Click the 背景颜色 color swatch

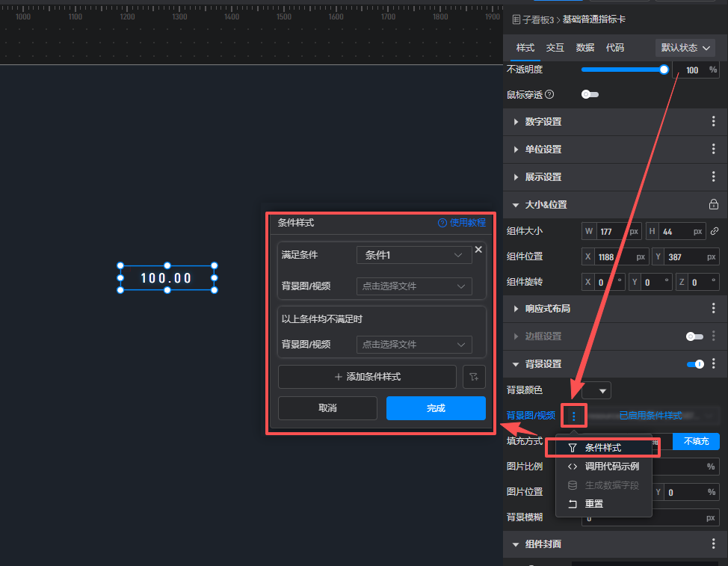tap(596, 390)
